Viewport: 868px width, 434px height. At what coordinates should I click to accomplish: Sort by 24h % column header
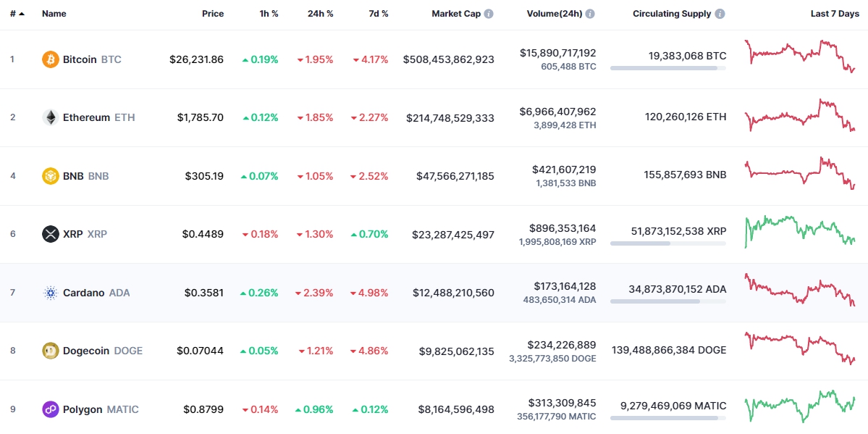point(321,14)
